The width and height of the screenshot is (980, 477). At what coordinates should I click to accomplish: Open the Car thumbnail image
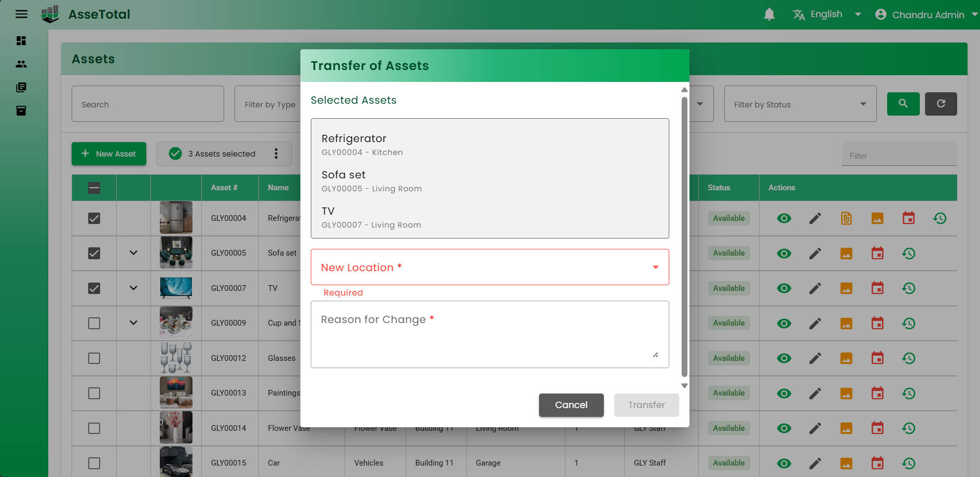click(x=176, y=461)
